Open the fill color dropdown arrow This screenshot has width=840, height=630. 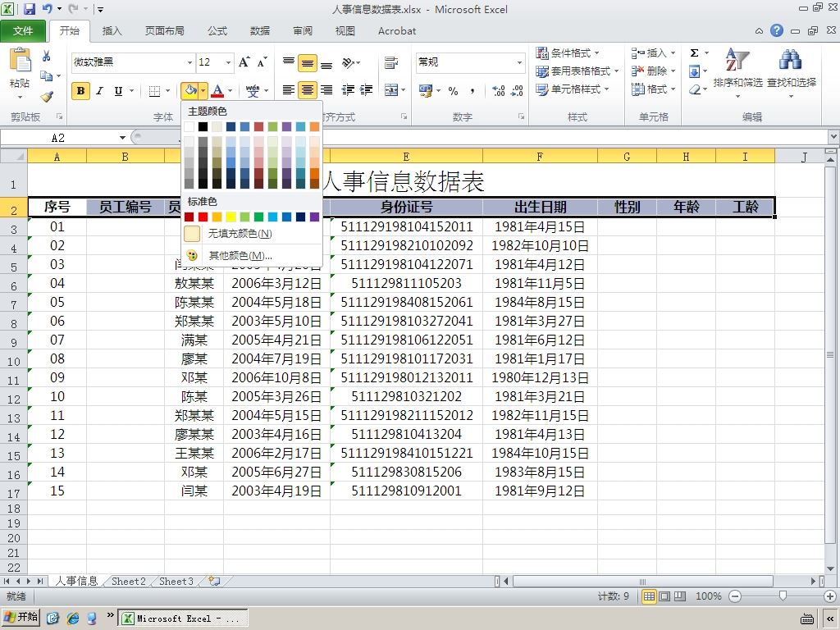(x=203, y=90)
